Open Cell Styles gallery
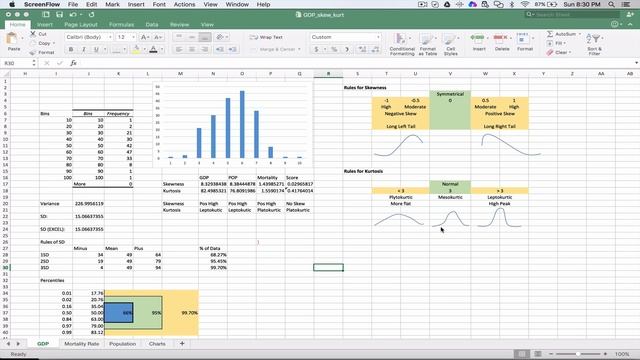640x360 pixels. pos(451,44)
